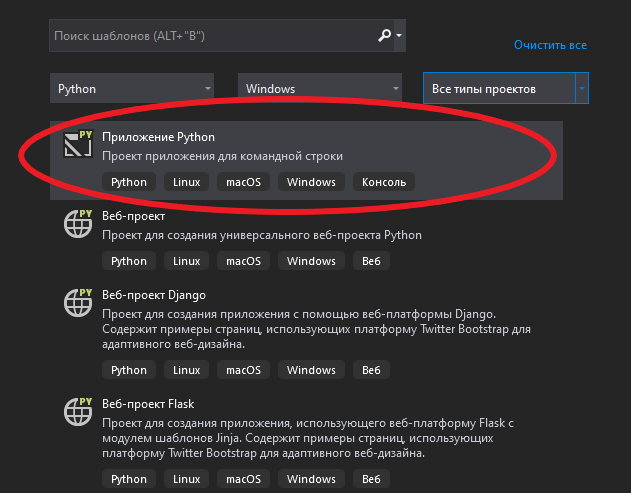
Task: Click the magnifier search icon
Action: pos(384,35)
